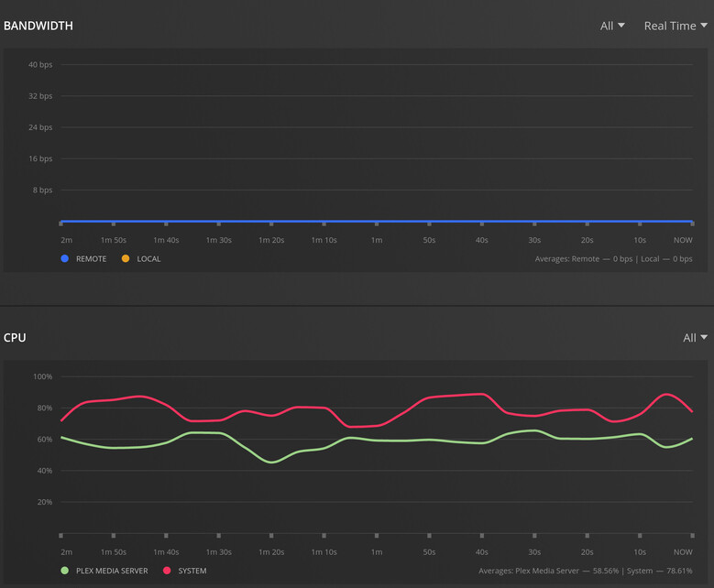Screen dimensions: 714x588
Task: Toggle the Local series legend dot
Action: [x=126, y=258]
